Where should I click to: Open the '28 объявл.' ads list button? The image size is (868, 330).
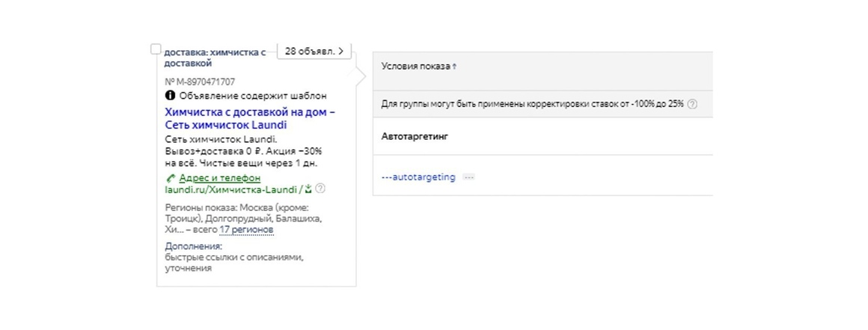(314, 51)
